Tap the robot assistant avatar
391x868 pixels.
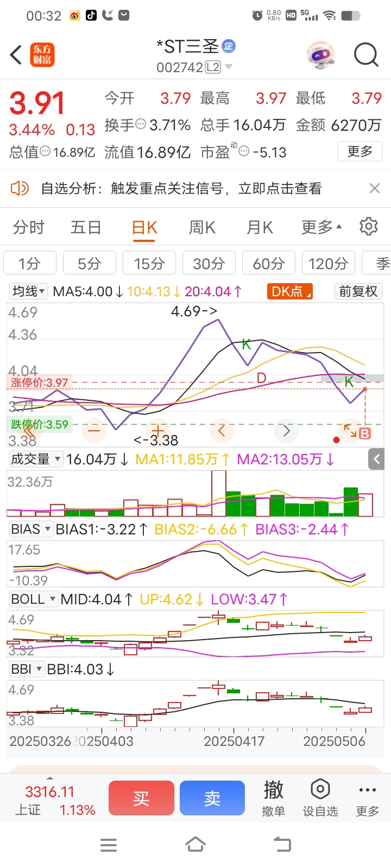click(x=321, y=55)
